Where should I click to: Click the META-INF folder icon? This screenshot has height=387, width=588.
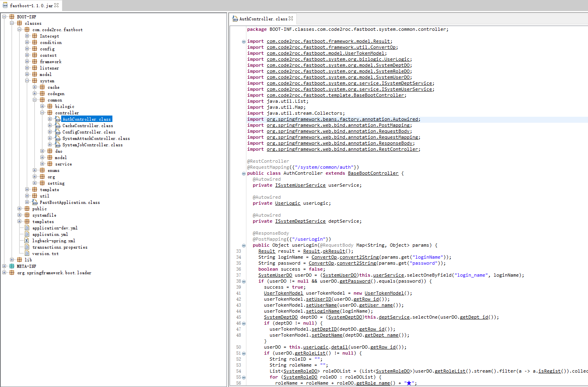tap(12, 266)
